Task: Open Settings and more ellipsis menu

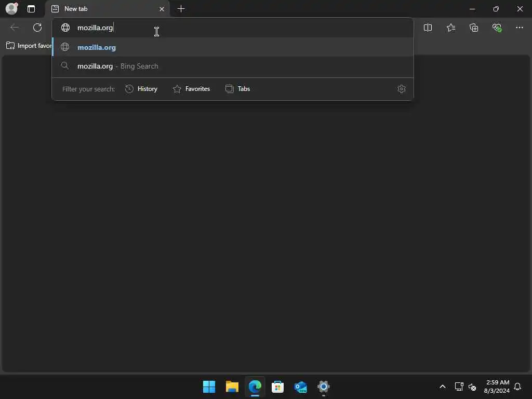Action: (x=520, y=28)
